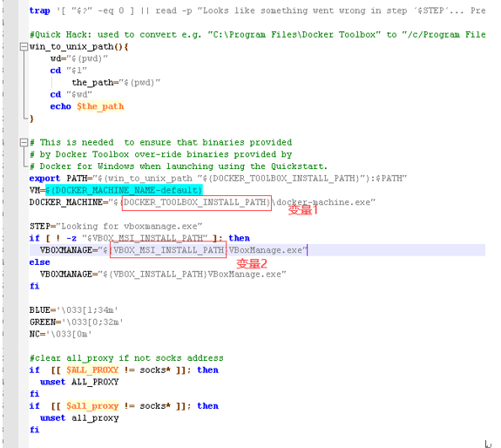Click the wd="$(pwd)" line
Viewport: 501px width, 448px height.
[79, 58]
